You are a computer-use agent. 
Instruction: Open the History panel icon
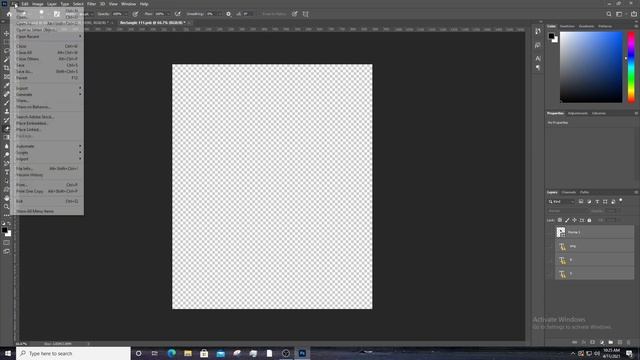(538, 31)
